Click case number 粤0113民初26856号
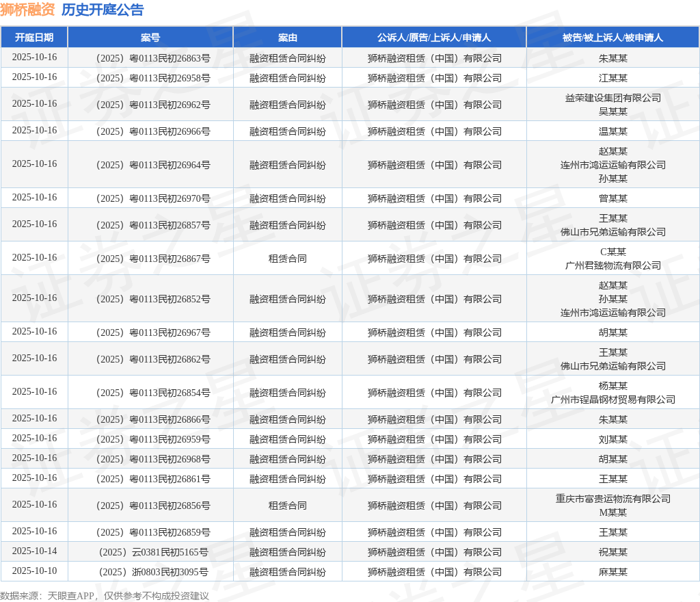This screenshot has width=700, height=602. pyautogui.click(x=153, y=506)
